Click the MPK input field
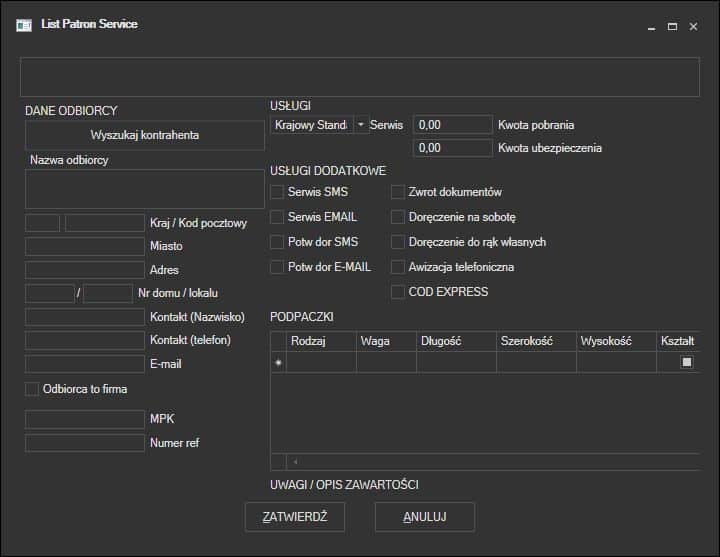 (x=85, y=419)
